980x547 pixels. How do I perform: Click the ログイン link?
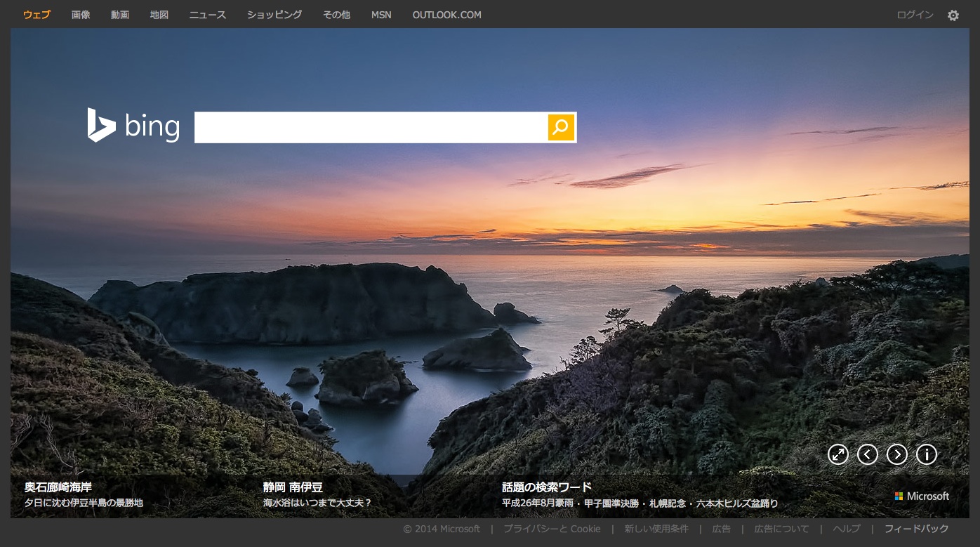tap(915, 15)
